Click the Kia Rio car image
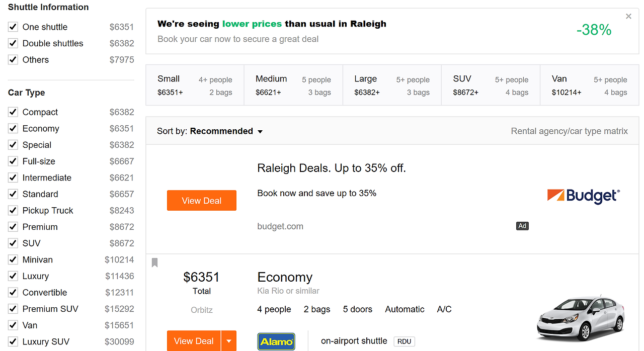Image resolution: width=644 pixels, height=351 pixels. click(581, 318)
